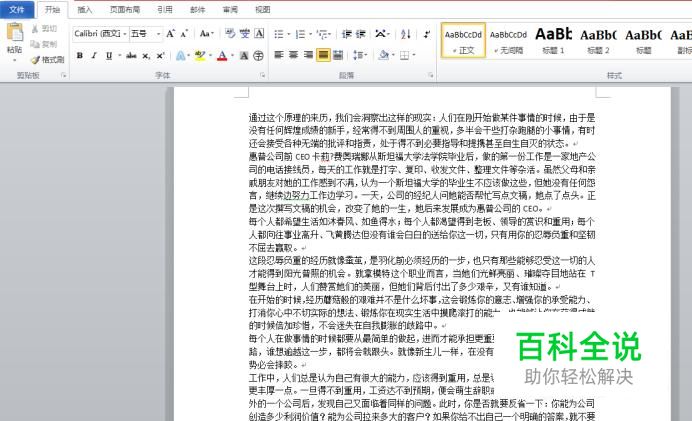The width and height of the screenshot is (692, 421).
Task: Align text right
Action: click(x=308, y=55)
